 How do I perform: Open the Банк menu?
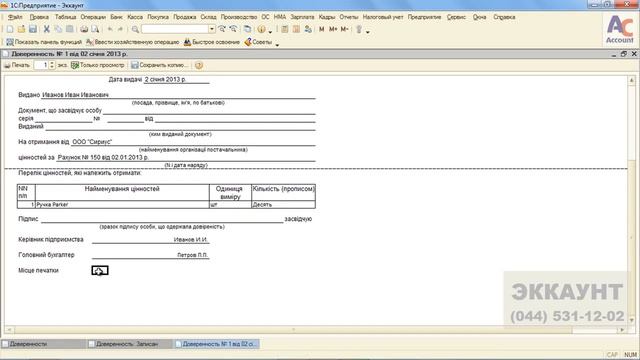click(x=116, y=17)
